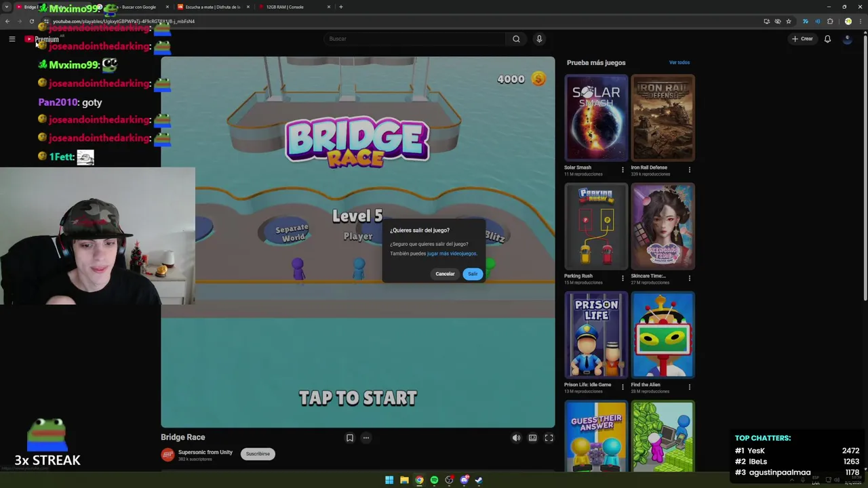This screenshot has height=488, width=868.
Task: Open Discord from the taskbar
Action: click(x=464, y=480)
